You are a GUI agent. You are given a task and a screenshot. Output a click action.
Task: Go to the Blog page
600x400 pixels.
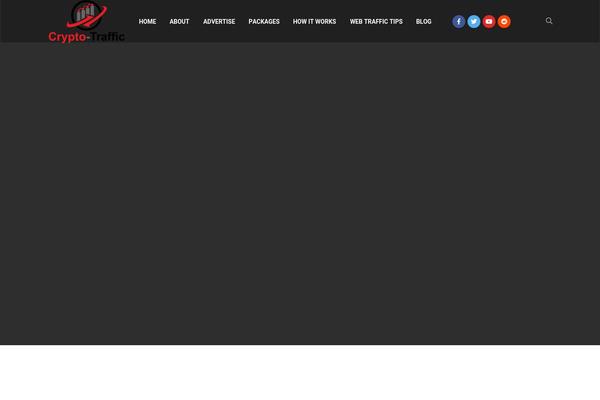[424, 21]
